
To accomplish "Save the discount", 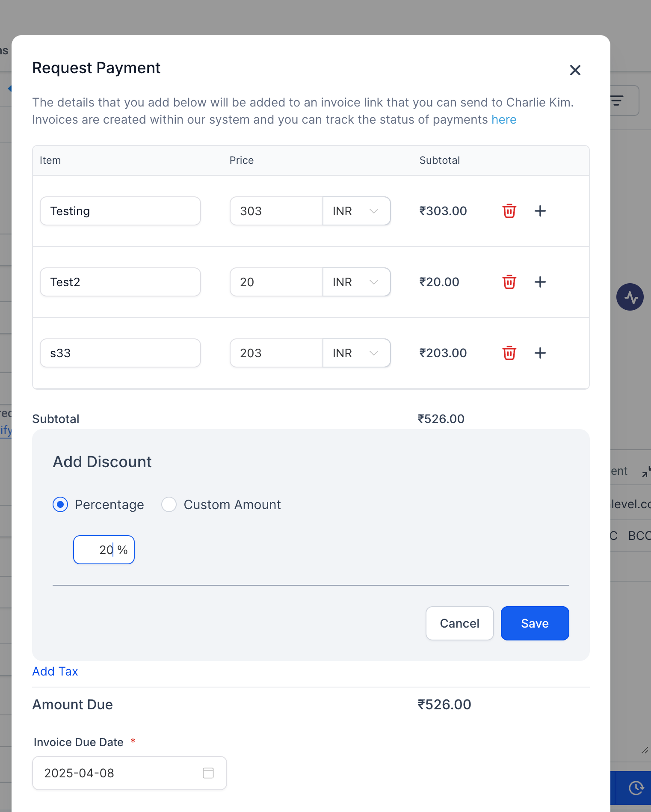I will click(x=535, y=623).
